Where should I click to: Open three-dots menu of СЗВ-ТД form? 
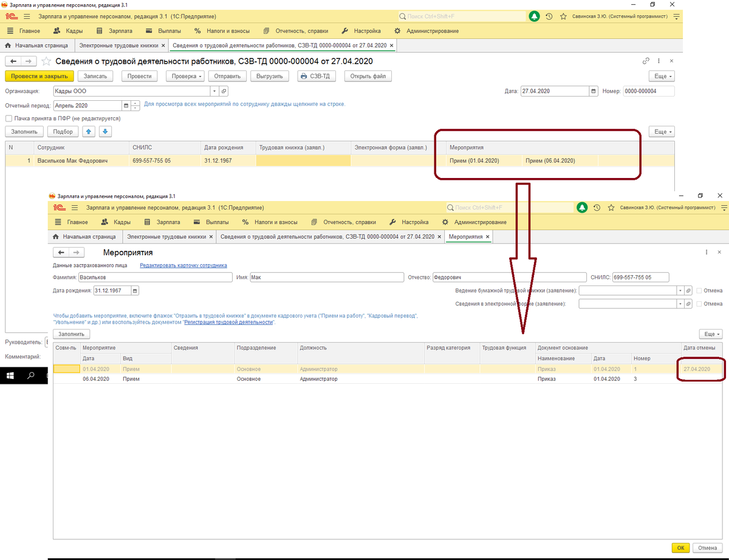coord(659,61)
